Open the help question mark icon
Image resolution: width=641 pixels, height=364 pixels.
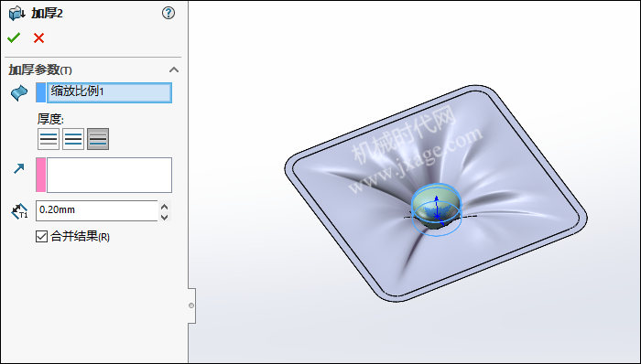click(x=168, y=13)
